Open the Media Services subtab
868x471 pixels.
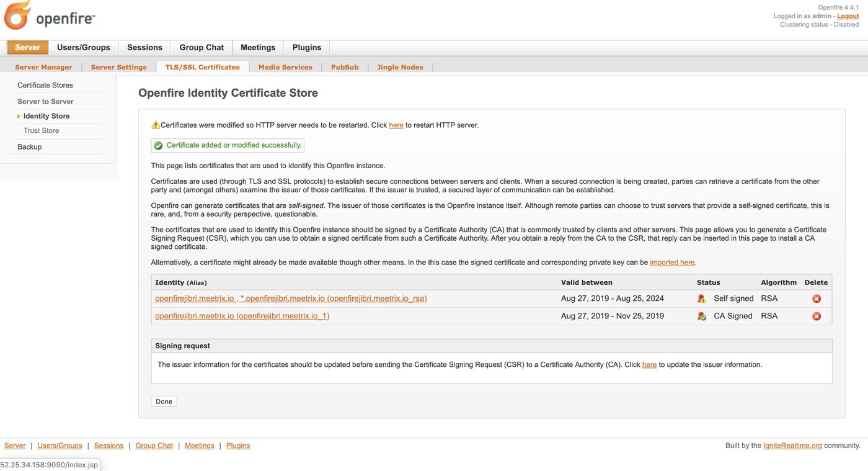click(285, 67)
